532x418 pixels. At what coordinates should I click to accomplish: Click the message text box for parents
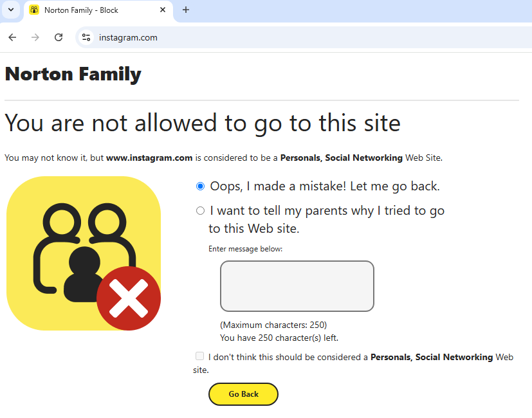click(x=297, y=286)
